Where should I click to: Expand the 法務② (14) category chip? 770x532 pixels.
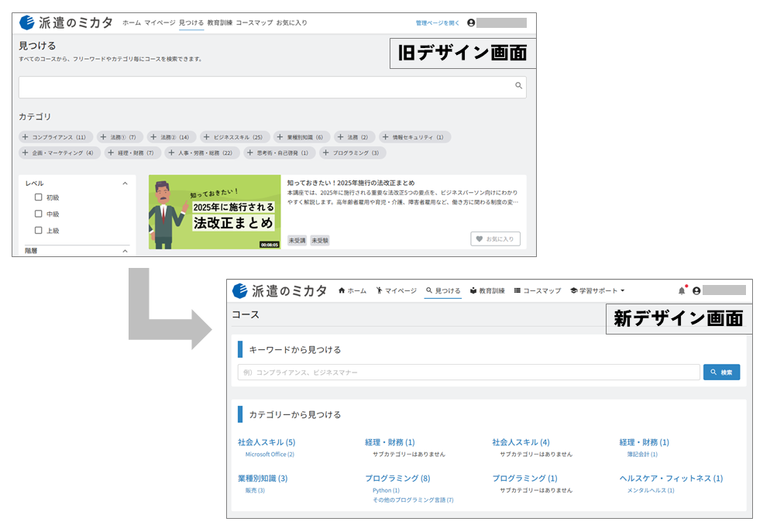(171, 137)
